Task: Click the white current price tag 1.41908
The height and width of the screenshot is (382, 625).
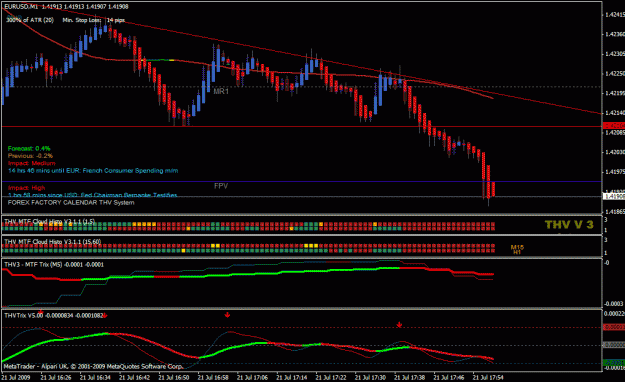Action: [x=614, y=196]
